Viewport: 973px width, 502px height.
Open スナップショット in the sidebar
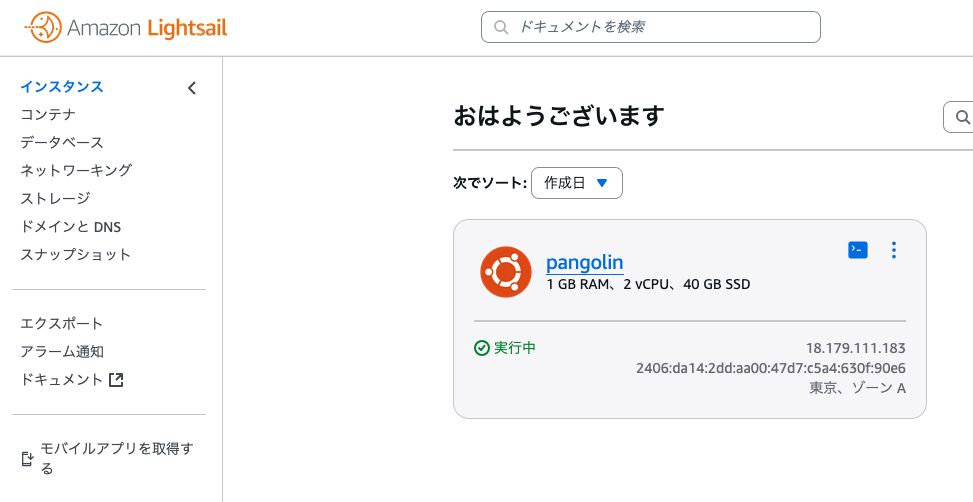tap(76, 255)
